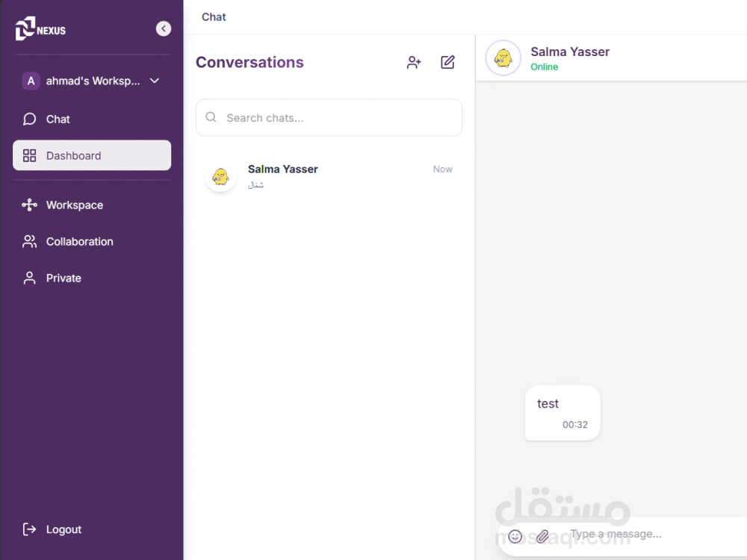Click the chat bubble icon in sidebar

tap(30, 119)
